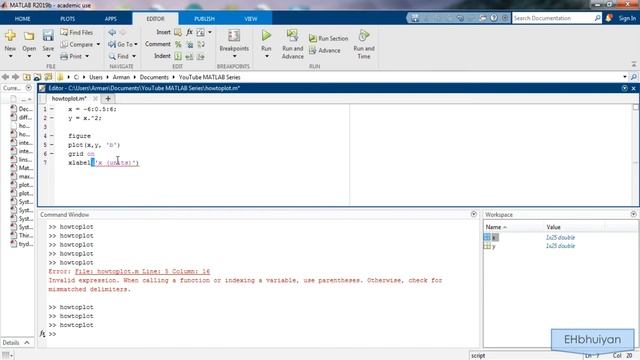Click the Comment percent icon
This screenshot has width=640, height=360.
click(x=178, y=44)
